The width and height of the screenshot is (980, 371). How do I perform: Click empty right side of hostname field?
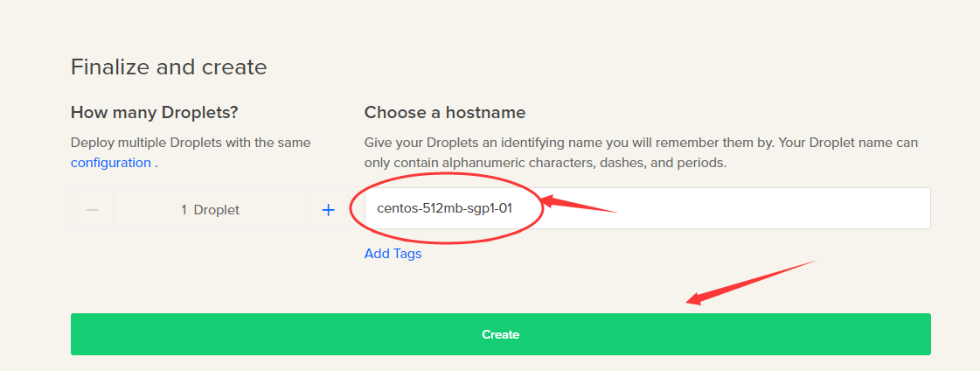782,208
